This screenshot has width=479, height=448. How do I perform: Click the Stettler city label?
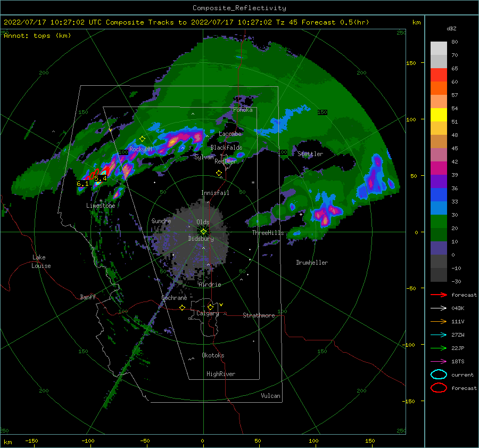pyautogui.click(x=310, y=154)
